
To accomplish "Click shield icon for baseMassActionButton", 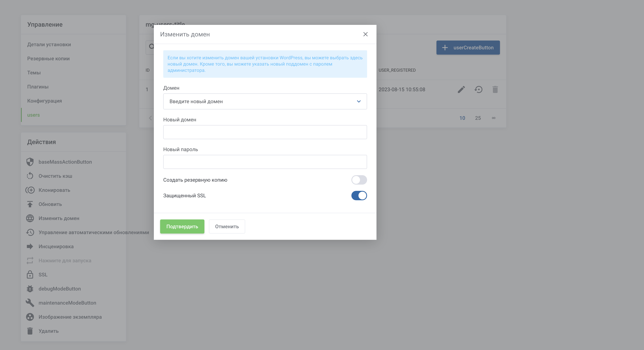I will pyautogui.click(x=30, y=162).
